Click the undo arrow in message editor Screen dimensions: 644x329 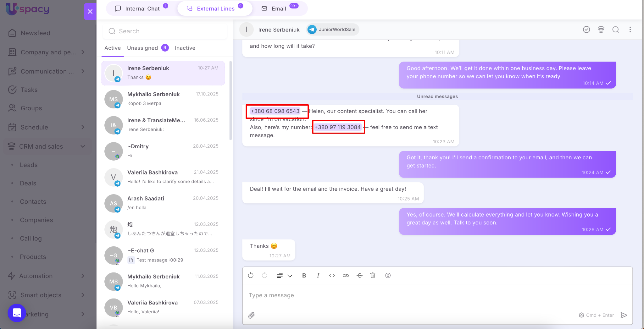tap(251, 276)
